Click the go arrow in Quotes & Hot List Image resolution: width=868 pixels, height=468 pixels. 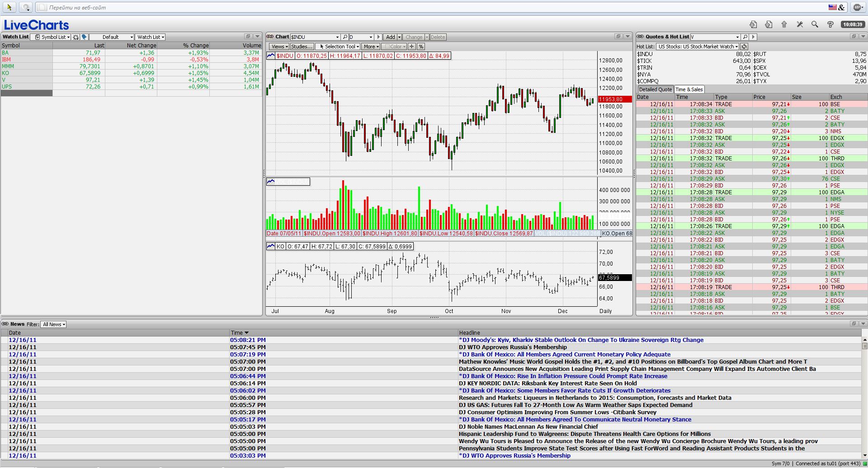pos(753,37)
